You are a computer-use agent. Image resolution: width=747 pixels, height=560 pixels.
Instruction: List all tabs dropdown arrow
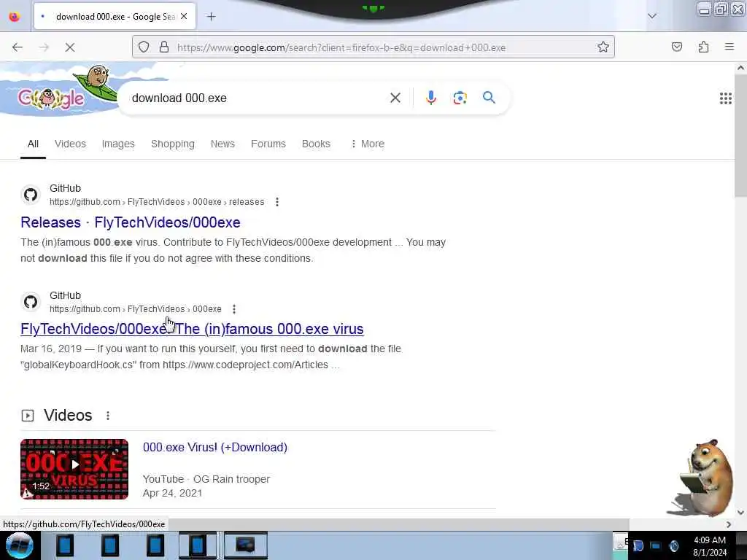pos(652,16)
